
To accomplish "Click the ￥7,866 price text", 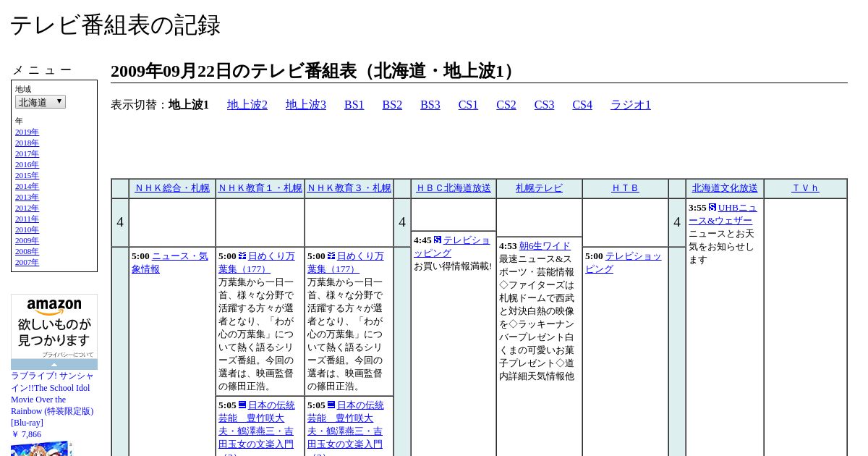I will click(26, 434).
